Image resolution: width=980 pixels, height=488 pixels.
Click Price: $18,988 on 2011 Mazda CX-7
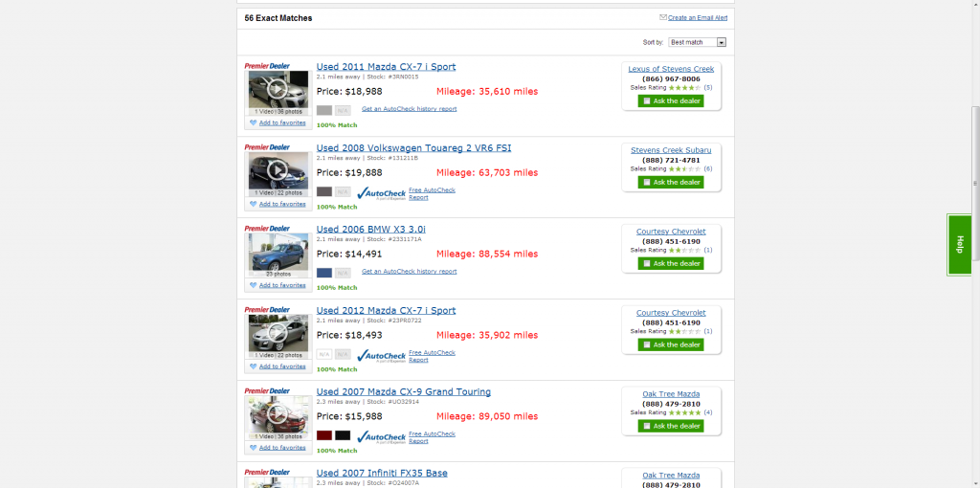349,92
